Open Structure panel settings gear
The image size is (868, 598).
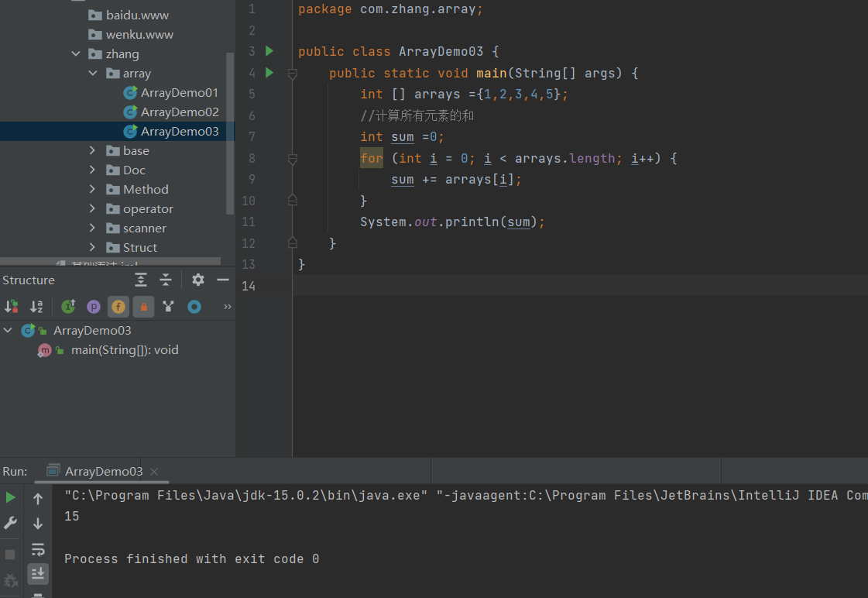[x=197, y=280]
